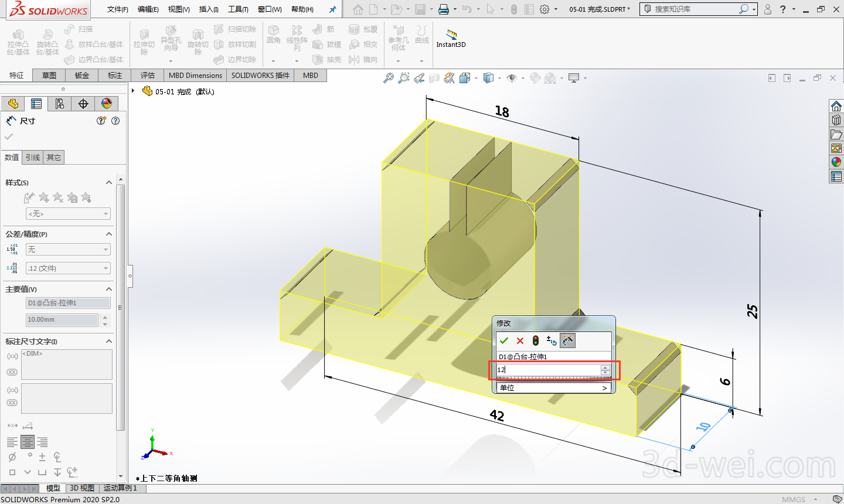Switch to the 草图 ribbon tab

pyautogui.click(x=49, y=75)
